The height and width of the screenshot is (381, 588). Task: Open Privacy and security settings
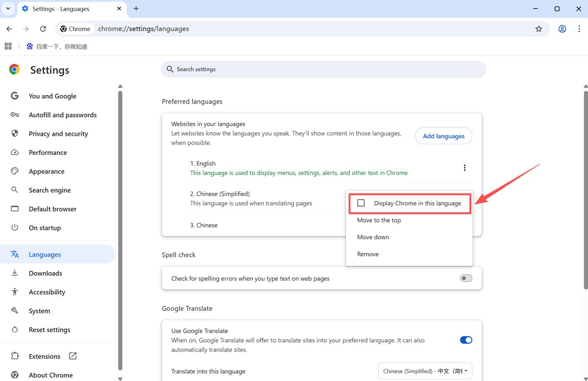[58, 134]
